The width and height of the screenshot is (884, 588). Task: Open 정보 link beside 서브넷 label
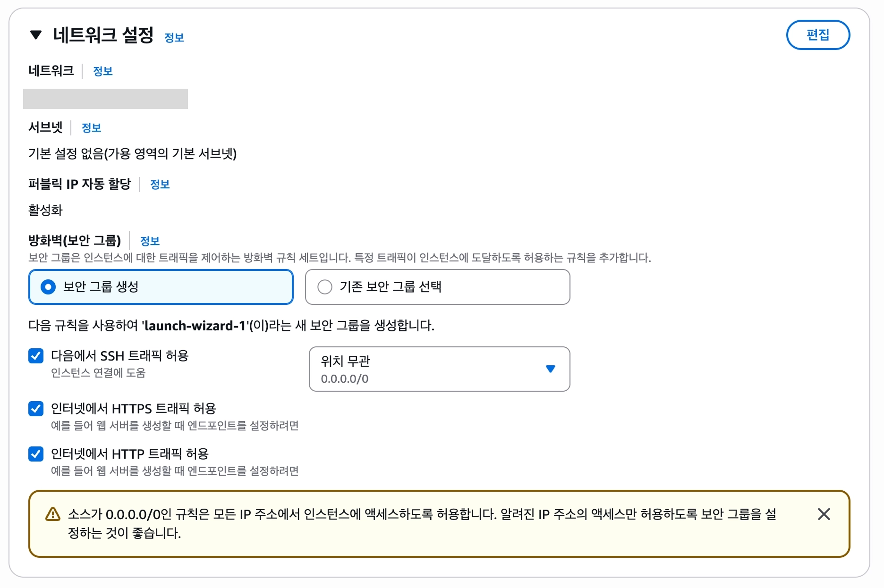click(x=92, y=128)
